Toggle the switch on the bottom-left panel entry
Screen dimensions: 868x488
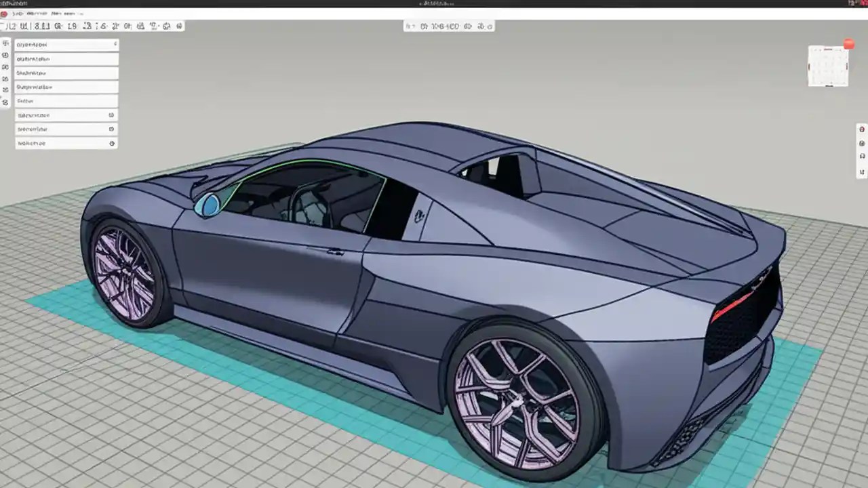click(x=113, y=143)
